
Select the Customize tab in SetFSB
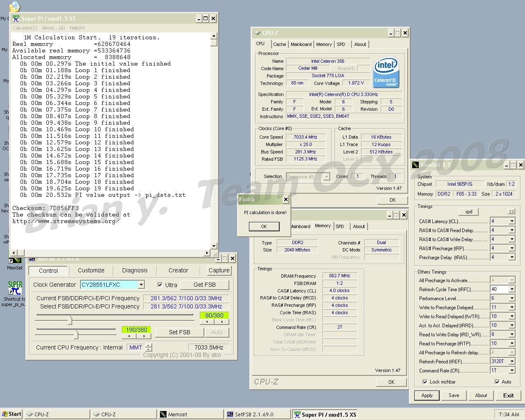[91, 270]
